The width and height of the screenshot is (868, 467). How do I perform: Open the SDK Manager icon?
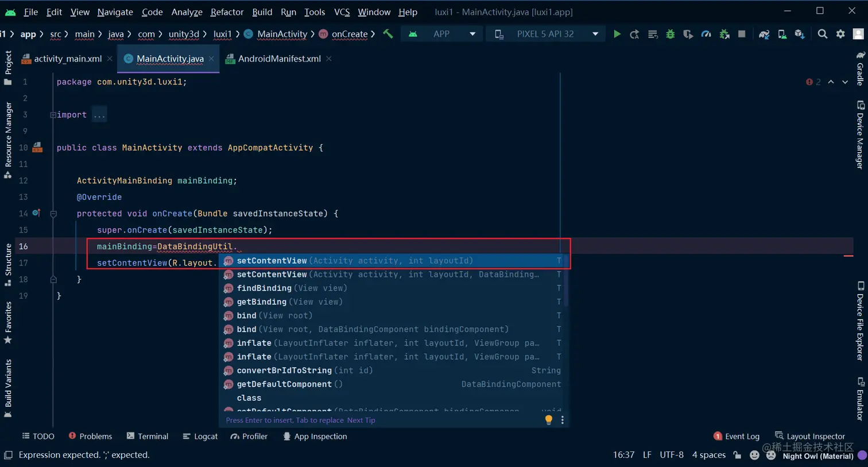tap(800, 34)
